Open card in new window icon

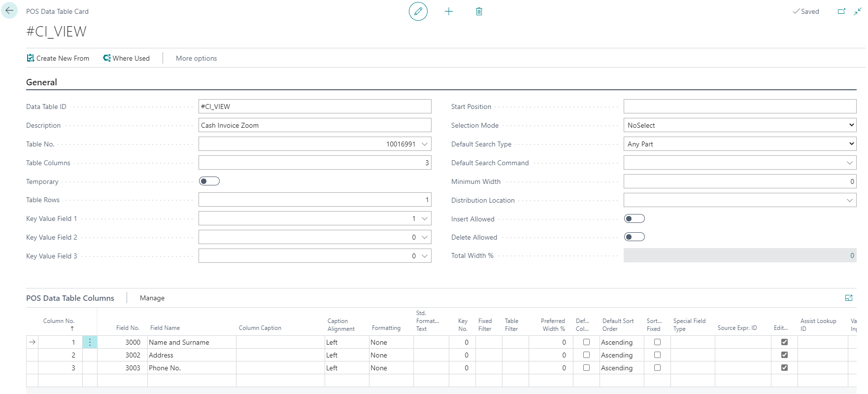(x=841, y=11)
